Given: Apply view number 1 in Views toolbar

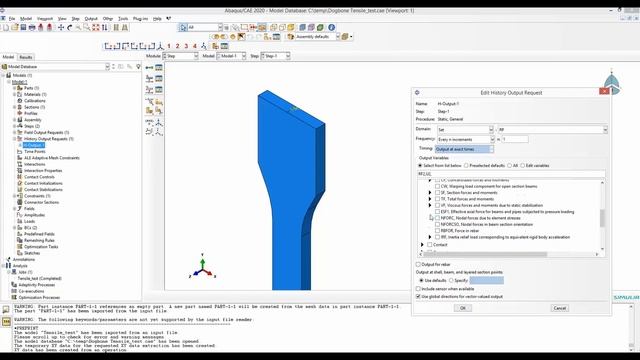Looking at the screenshot, I should click(169, 46).
